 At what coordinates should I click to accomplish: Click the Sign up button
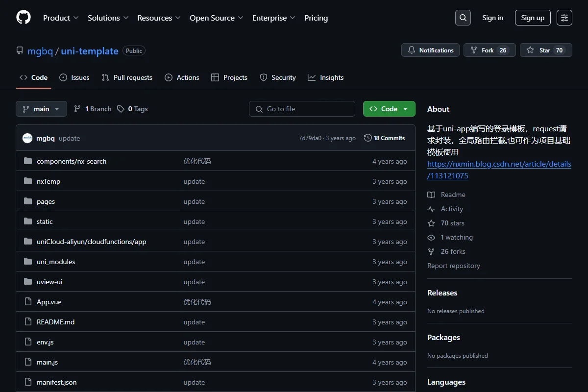[533, 18]
